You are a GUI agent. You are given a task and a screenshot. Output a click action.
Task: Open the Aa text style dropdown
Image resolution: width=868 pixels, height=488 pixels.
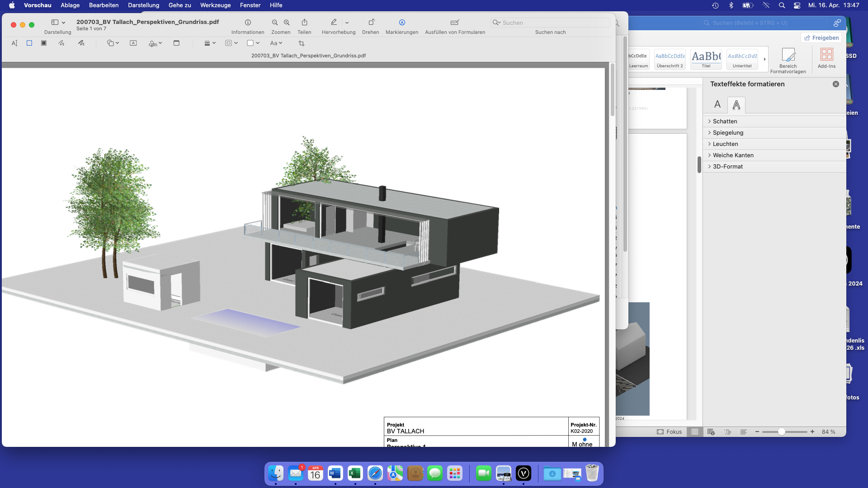[x=276, y=43]
